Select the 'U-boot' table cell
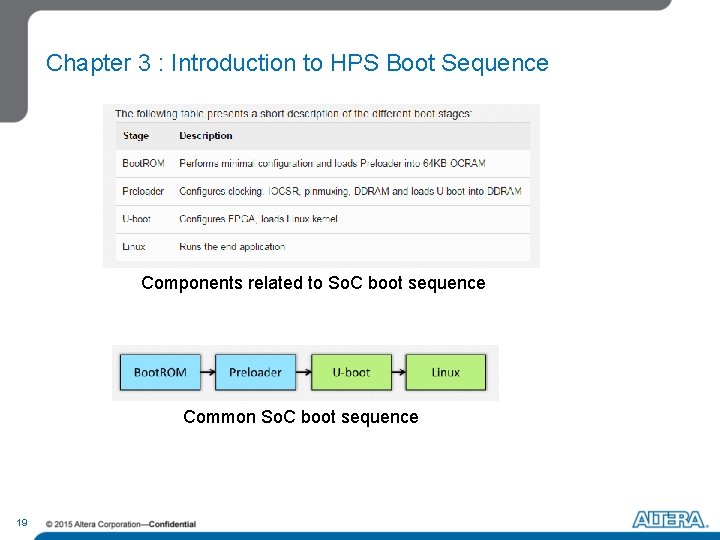Image resolution: width=720 pixels, height=540 pixels. (136, 219)
